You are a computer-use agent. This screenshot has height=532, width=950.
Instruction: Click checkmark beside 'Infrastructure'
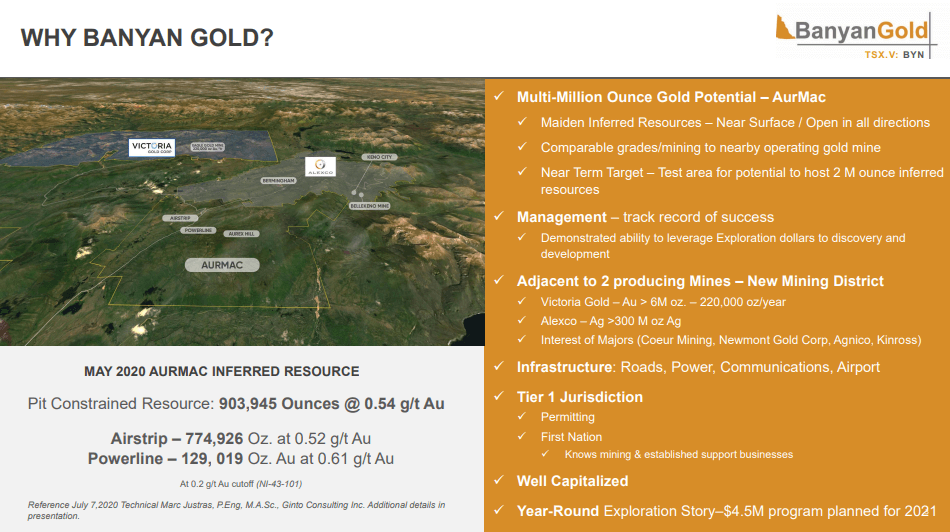click(x=499, y=366)
